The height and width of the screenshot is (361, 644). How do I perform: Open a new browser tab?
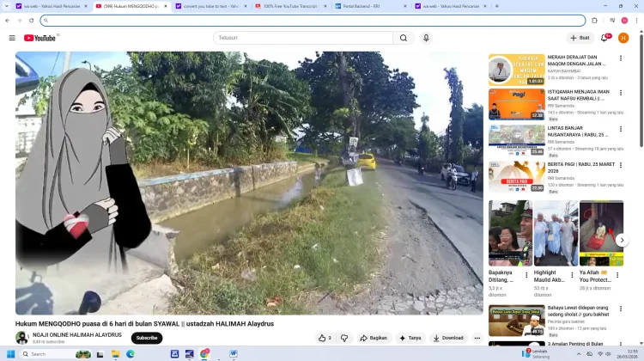point(496,6)
